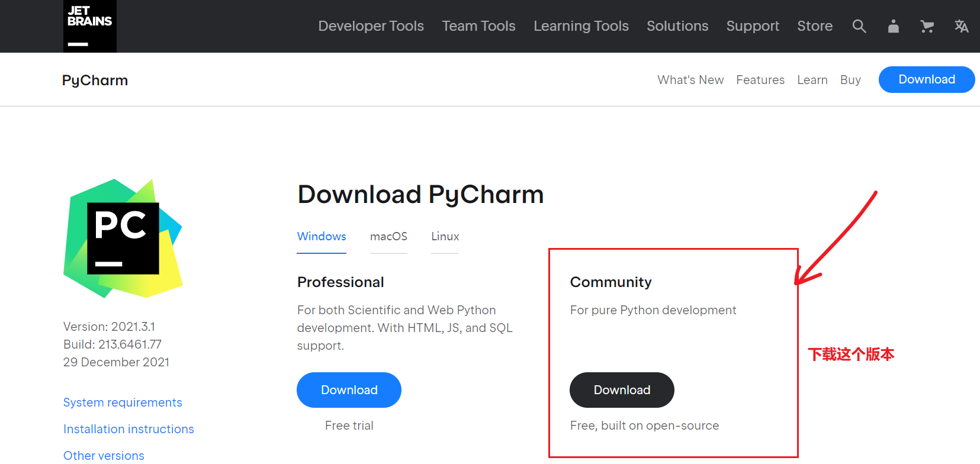Click the Download PyCharm heading
Screen dimensions: 980x464
(x=420, y=195)
